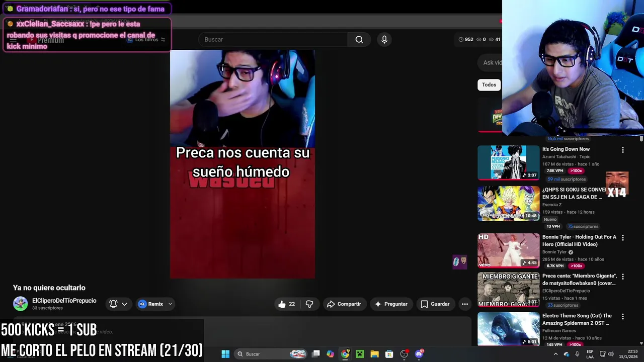Like the video with thumbs-up button
Screen dimensions: 644x362
pyautogui.click(x=282, y=304)
